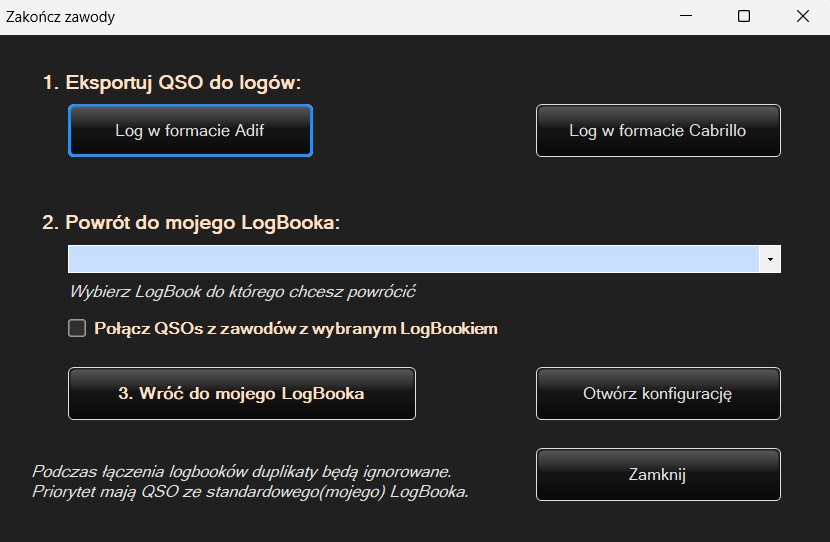Click the 'Priorytet mają QSO' note line
The height and width of the screenshot is (542, 830).
click(250, 491)
